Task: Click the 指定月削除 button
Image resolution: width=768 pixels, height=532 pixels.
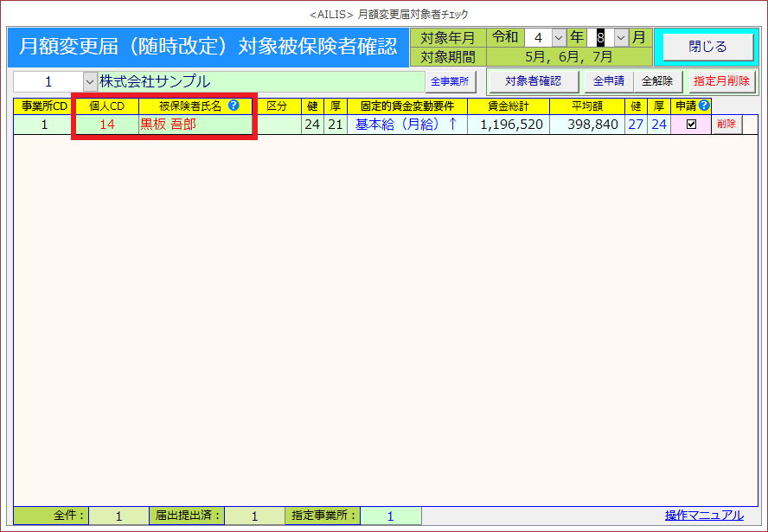Action: [x=721, y=81]
